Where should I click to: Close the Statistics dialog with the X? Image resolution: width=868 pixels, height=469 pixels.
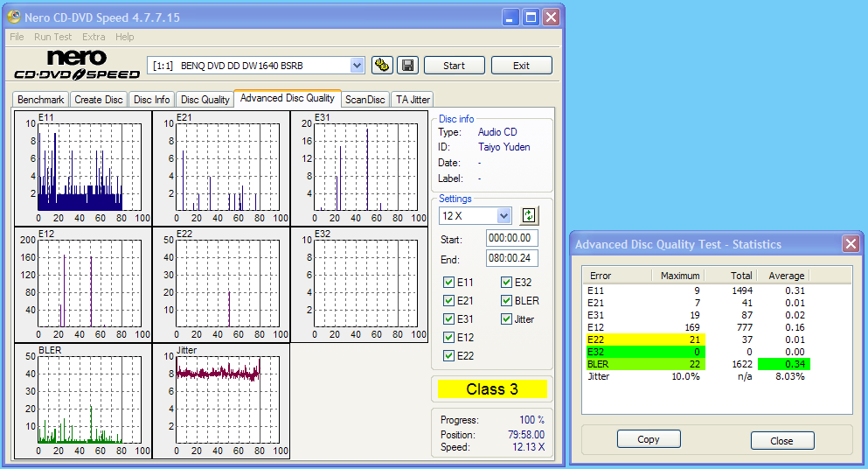point(850,244)
